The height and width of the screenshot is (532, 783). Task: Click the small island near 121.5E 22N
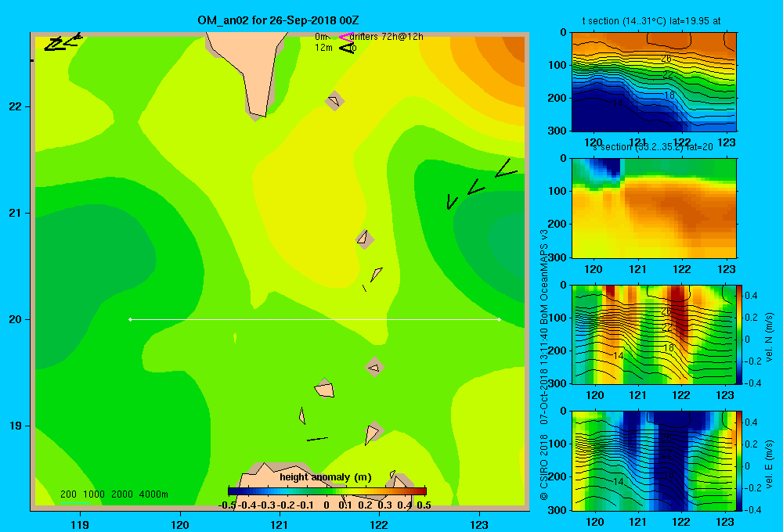334,101
